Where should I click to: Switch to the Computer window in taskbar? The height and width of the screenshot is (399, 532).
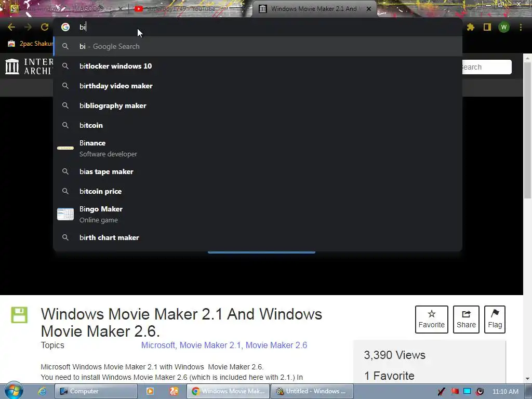click(x=96, y=391)
